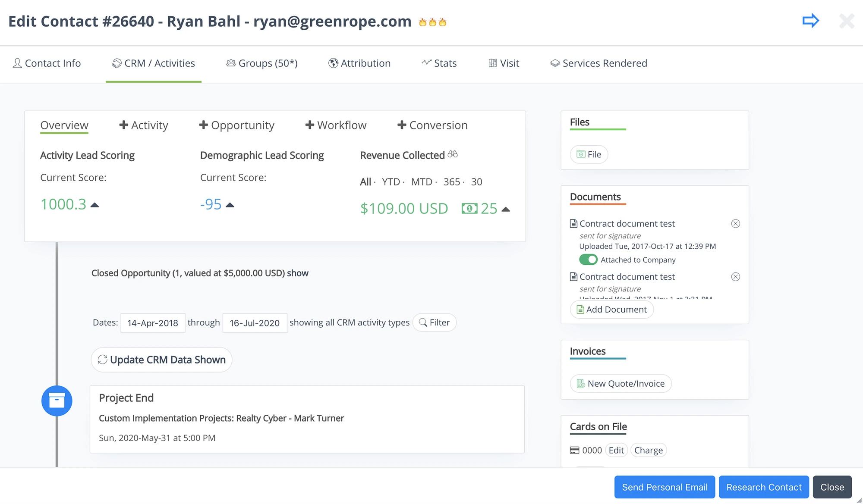This screenshot has width=863, height=504.
Task: Click Edit for card 0000
Action: [616, 450]
